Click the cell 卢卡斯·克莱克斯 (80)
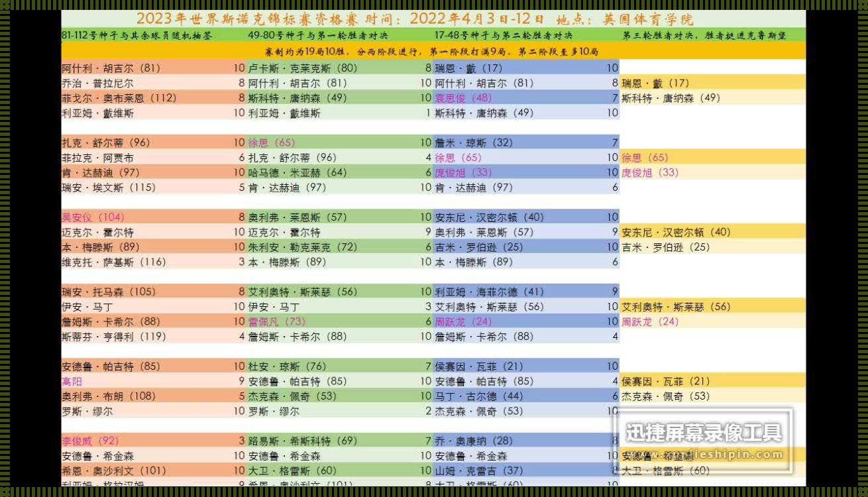The height and width of the screenshot is (497, 868). 303,68
